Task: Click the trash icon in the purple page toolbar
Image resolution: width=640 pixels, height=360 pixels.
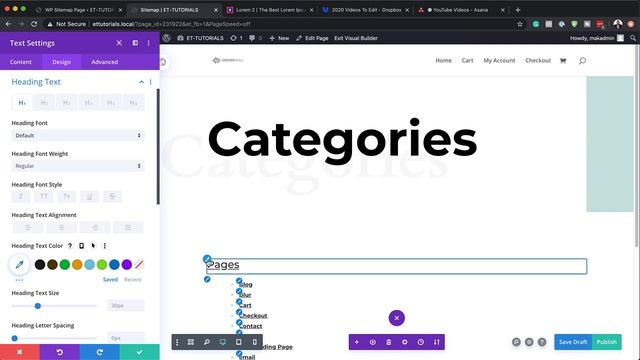Action: [389, 342]
